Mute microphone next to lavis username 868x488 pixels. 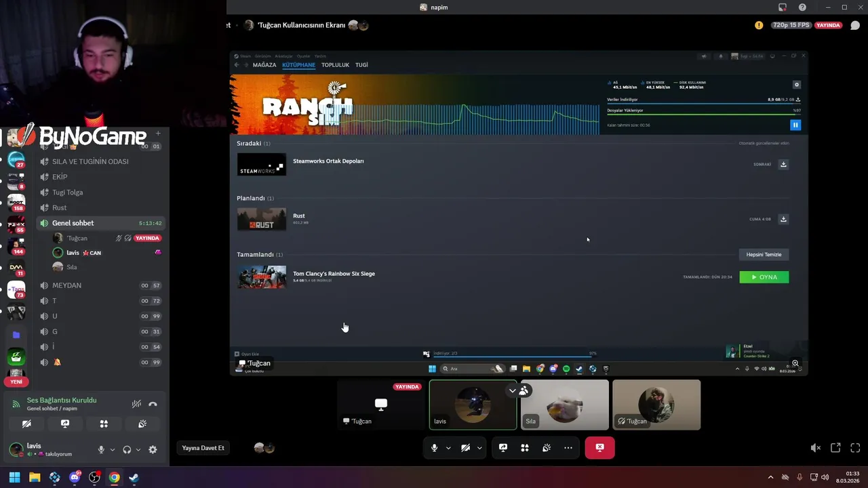101,449
